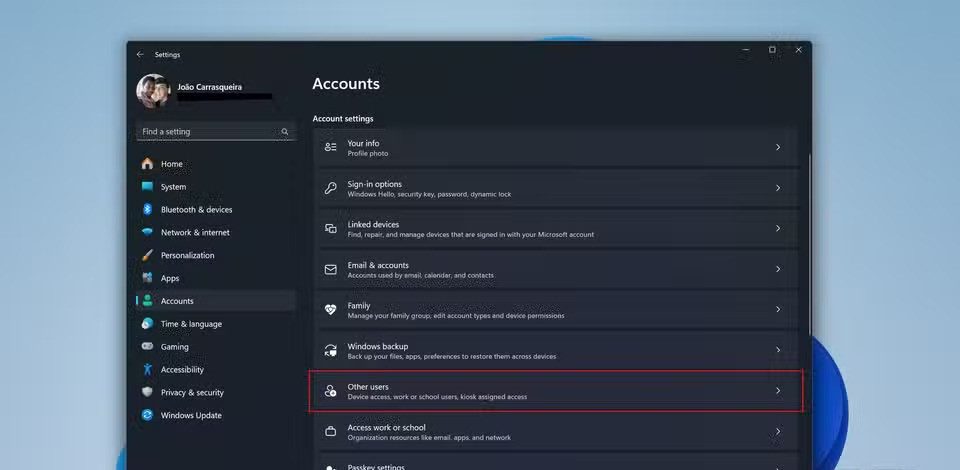Viewport: 960px width, 470px height.
Task: Expand the Other users chevron
Action: pyautogui.click(x=778, y=390)
